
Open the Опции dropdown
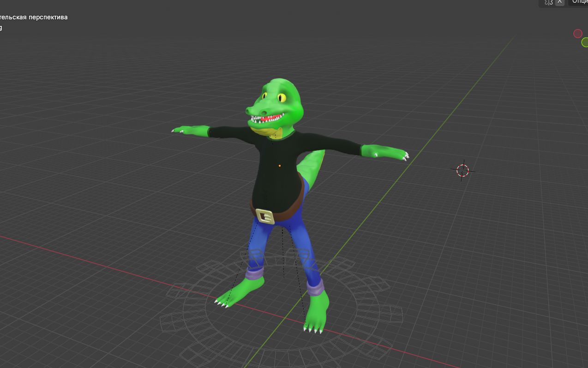580,2
